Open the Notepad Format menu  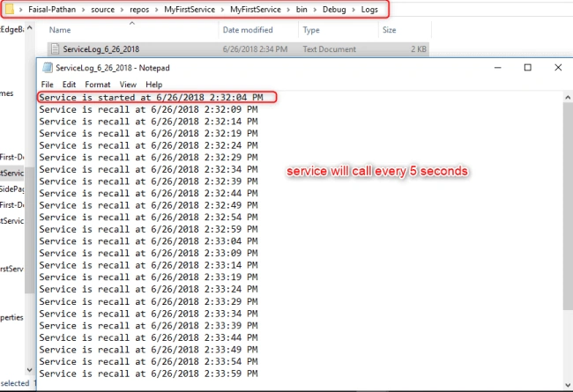98,85
